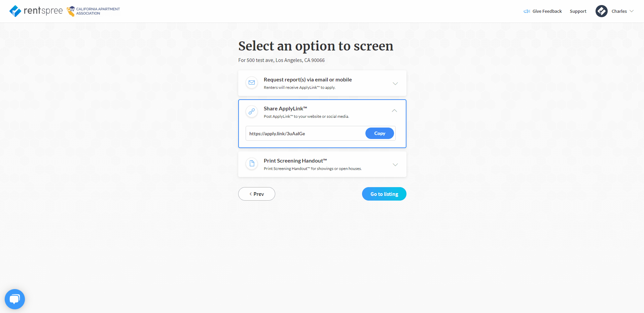Collapse the Share ApplyLink section chevron
Screen dimensions: 644x313
pyautogui.click(x=394, y=111)
